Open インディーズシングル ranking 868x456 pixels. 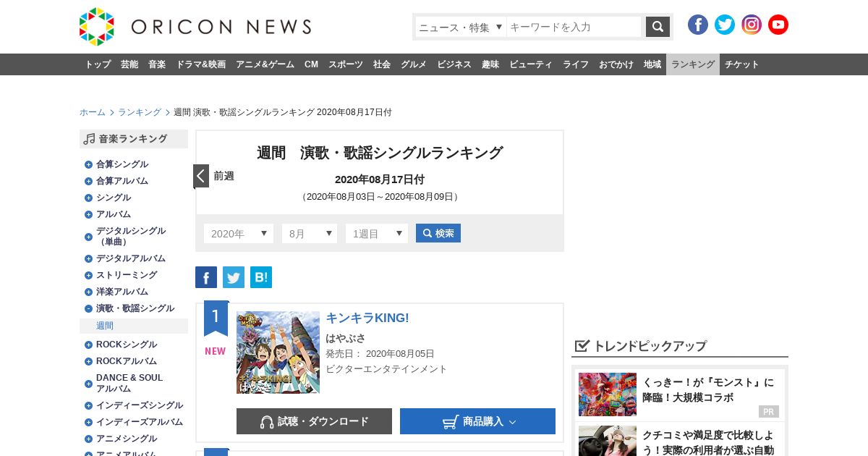(x=140, y=405)
